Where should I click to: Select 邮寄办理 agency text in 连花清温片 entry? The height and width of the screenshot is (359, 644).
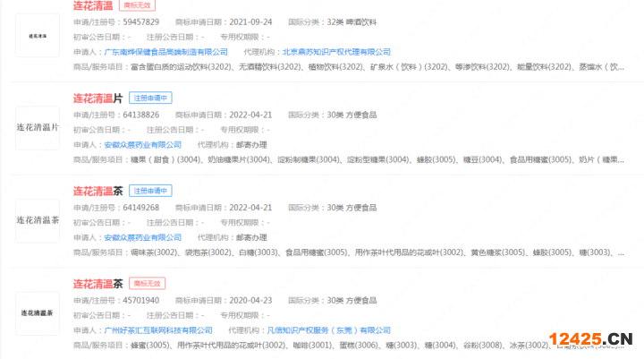[251, 145]
